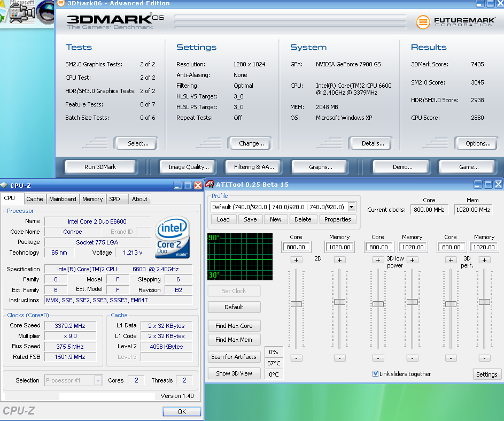Click Change under Settings
The width and height of the screenshot is (504, 421).
[251, 143]
